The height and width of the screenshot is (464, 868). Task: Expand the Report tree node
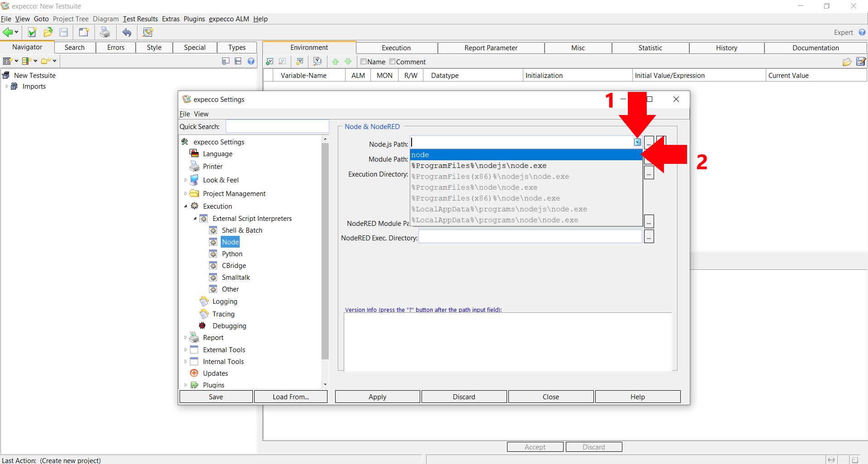point(185,338)
